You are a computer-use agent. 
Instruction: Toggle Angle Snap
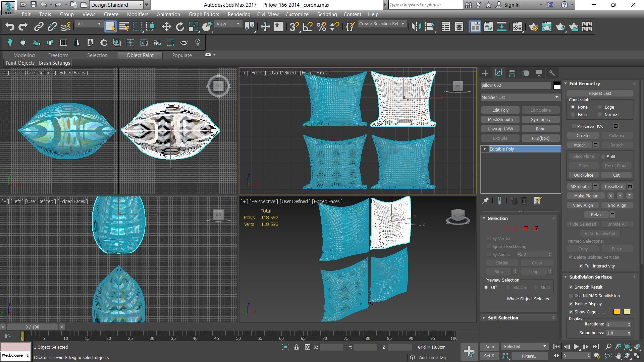coord(308,27)
